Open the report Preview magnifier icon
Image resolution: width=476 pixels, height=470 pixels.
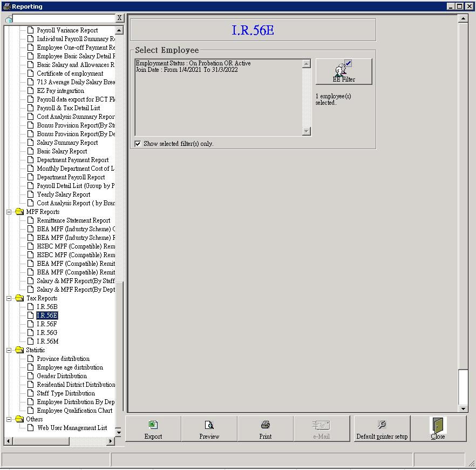[x=209, y=425]
